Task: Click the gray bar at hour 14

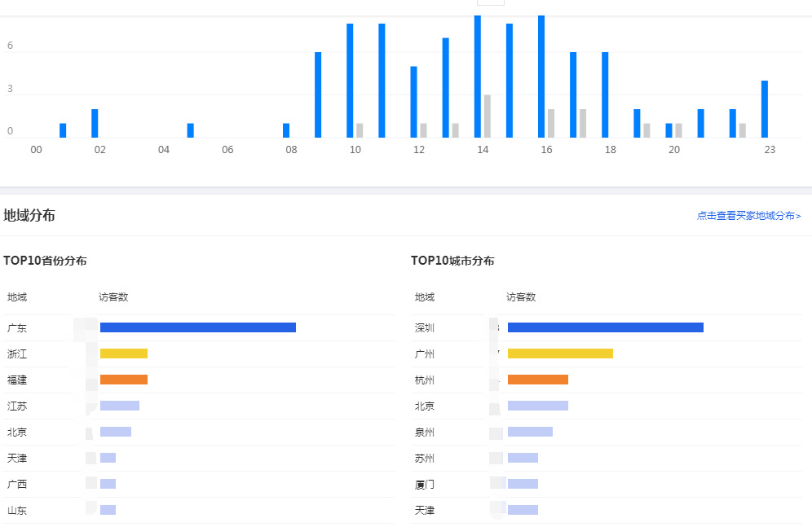Action: click(x=488, y=116)
